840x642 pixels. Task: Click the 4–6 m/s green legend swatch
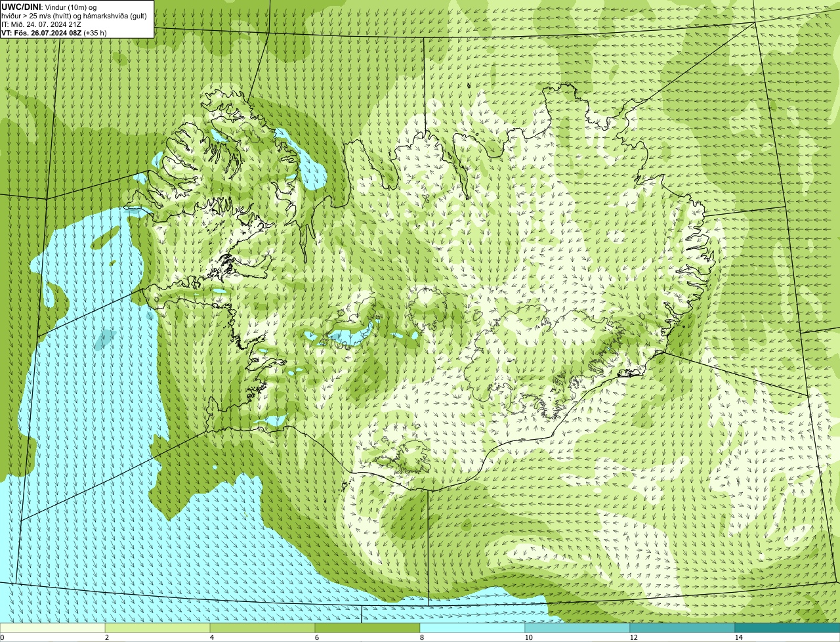tap(262, 628)
